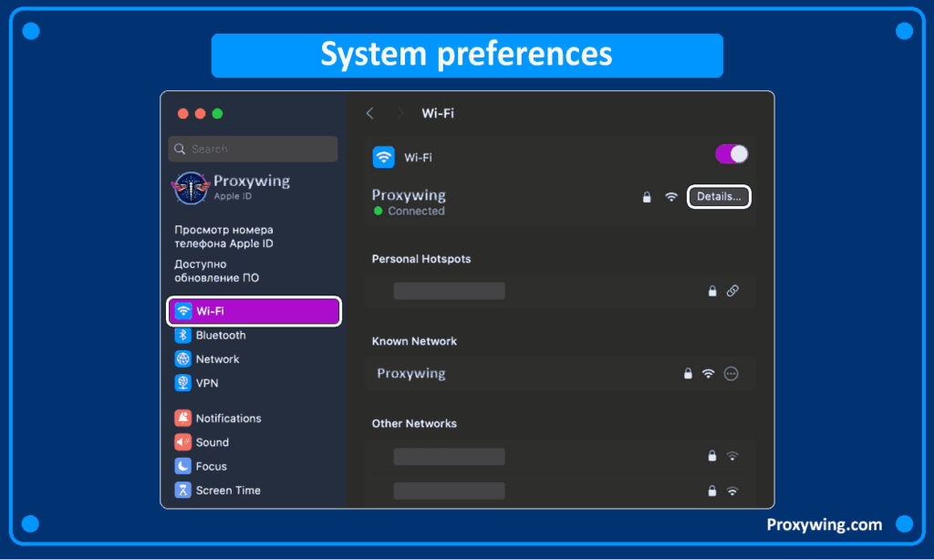Click the Bluetooth icon in sidebar

coord(182,336)
